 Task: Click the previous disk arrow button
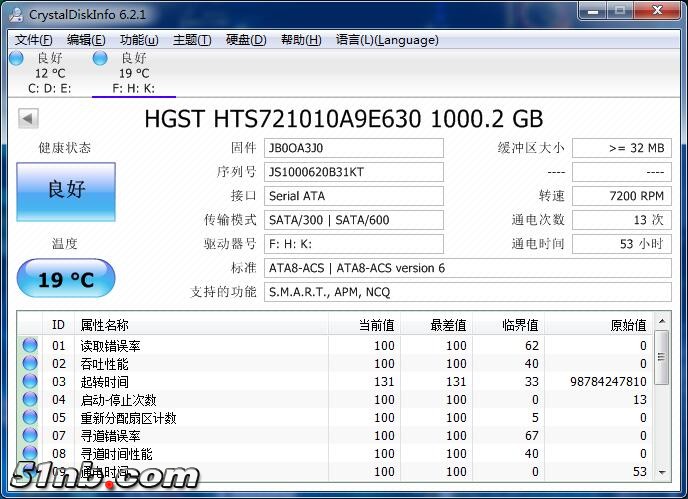coord(28,119)
